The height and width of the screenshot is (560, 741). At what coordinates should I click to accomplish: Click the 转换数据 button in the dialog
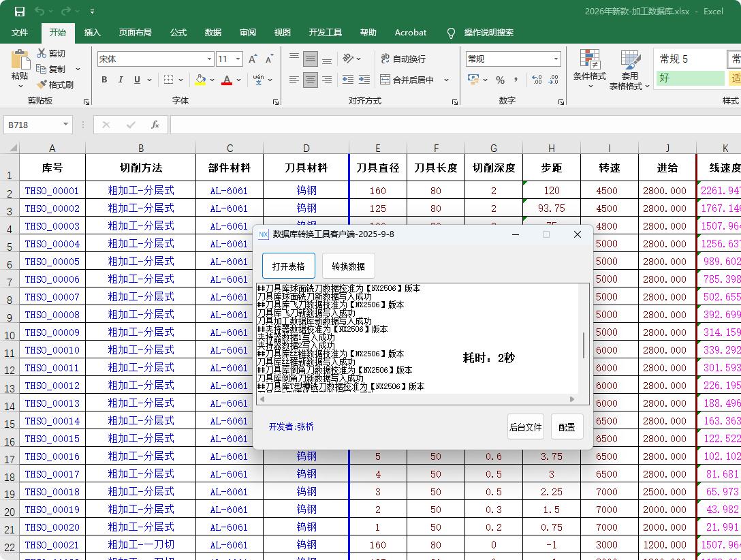coord(348,266)
